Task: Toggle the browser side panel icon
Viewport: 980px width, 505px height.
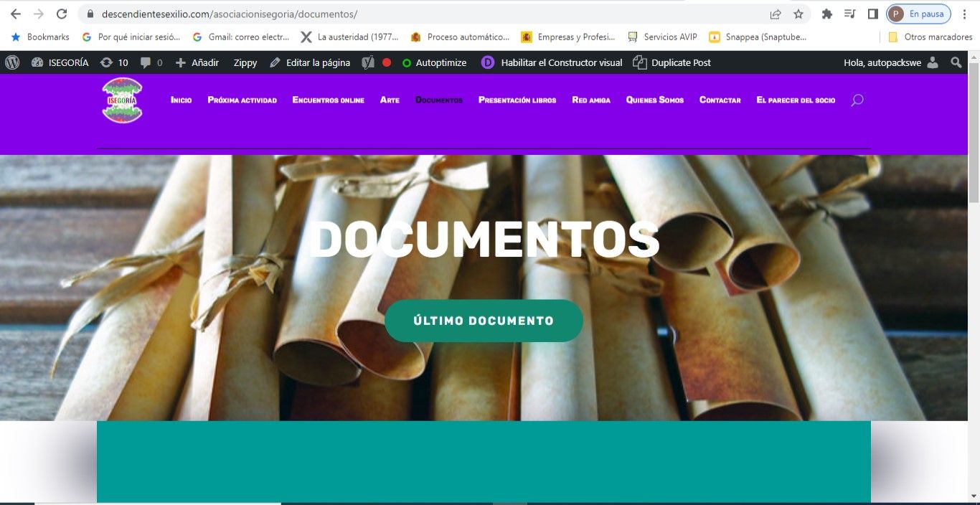Action: point(873,14)
